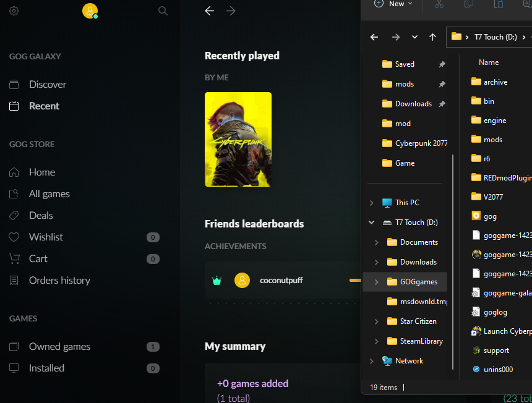This screenshot has height=403, width=532.
Task: Click Explorer navigation pane scrollbar
Action: [x=453, y=262]
